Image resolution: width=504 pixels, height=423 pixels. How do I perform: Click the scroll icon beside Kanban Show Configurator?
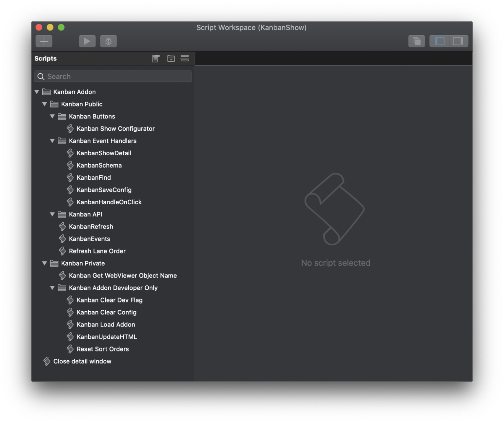click(x=70, y=128)
